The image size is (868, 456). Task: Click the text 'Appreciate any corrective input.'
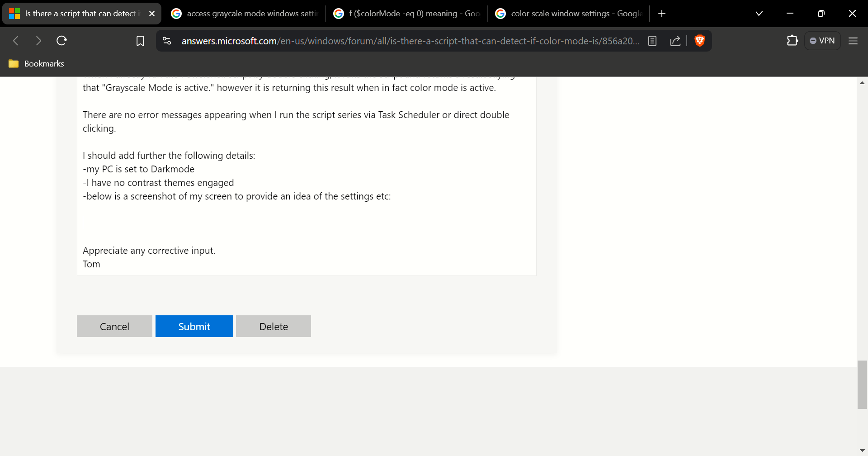point(149,251)
